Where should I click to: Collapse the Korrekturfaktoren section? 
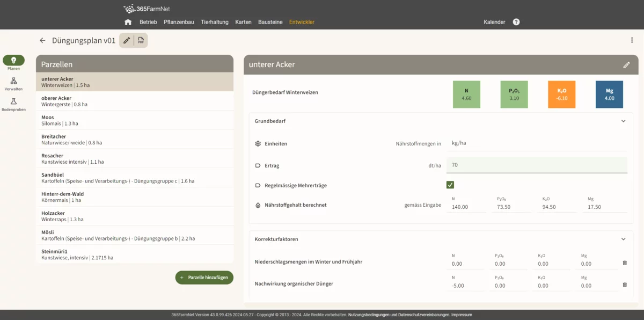coord(623,239)
